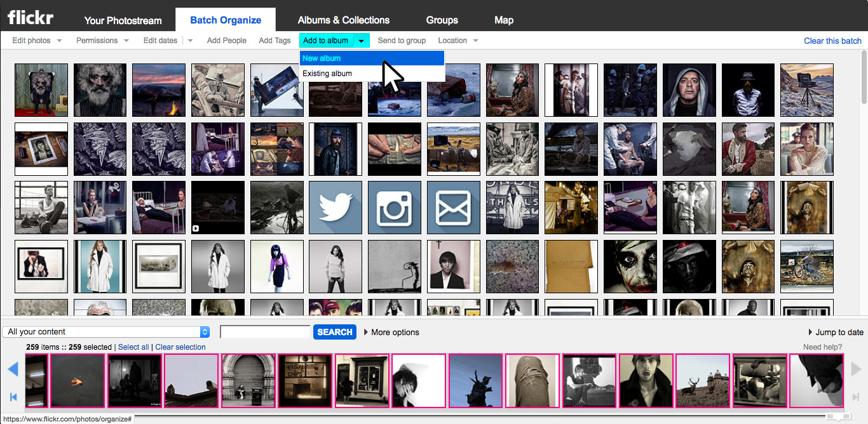Select the woman in purple top thumbnail
This screenshot has width=868, height=424.
277,267
